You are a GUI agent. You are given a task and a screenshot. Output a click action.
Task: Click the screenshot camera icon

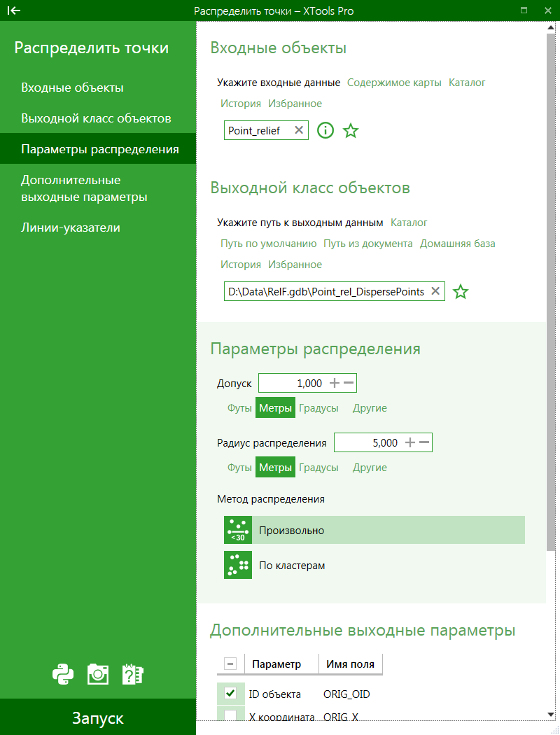pyautogui.click(x=97, y=674)
